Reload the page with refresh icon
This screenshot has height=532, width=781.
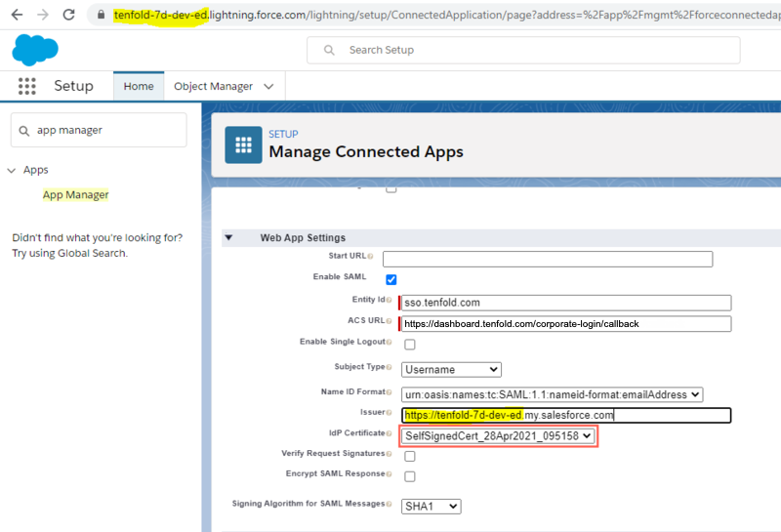pyautogui.click(x=68, y=15)
